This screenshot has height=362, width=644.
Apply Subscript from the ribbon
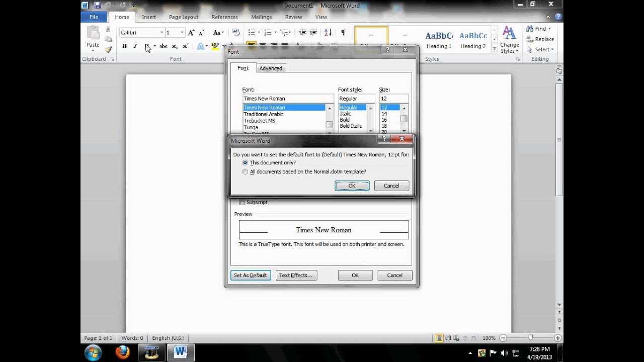tap(175, 46)
